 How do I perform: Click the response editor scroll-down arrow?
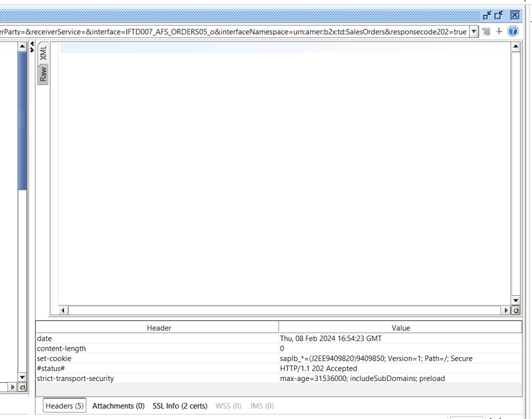[516, 300]
